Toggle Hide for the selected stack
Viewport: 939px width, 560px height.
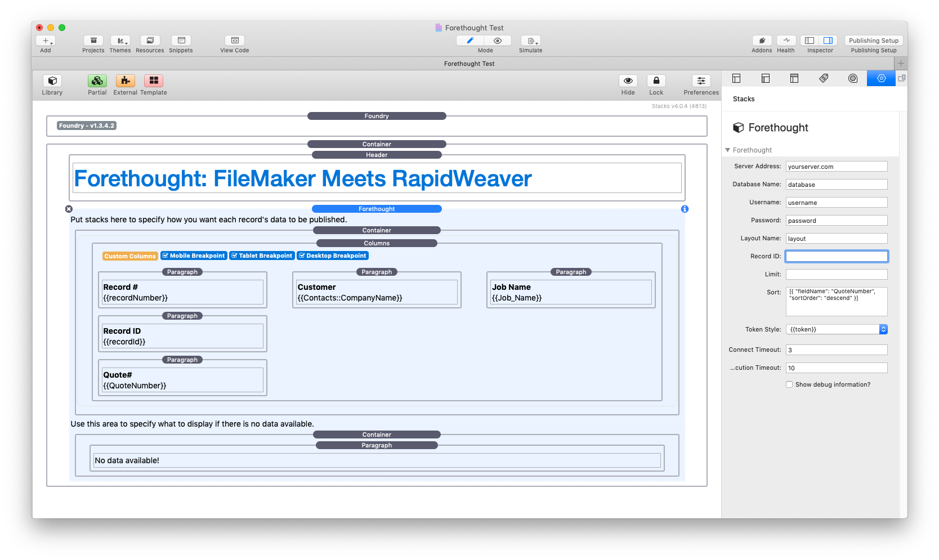(628, 80)
